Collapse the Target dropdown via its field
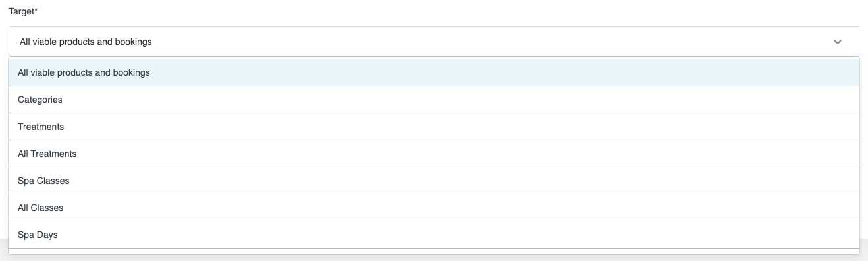Image resolution: width=868 pixels, height=261 pixels. click(x=434, y=42)
